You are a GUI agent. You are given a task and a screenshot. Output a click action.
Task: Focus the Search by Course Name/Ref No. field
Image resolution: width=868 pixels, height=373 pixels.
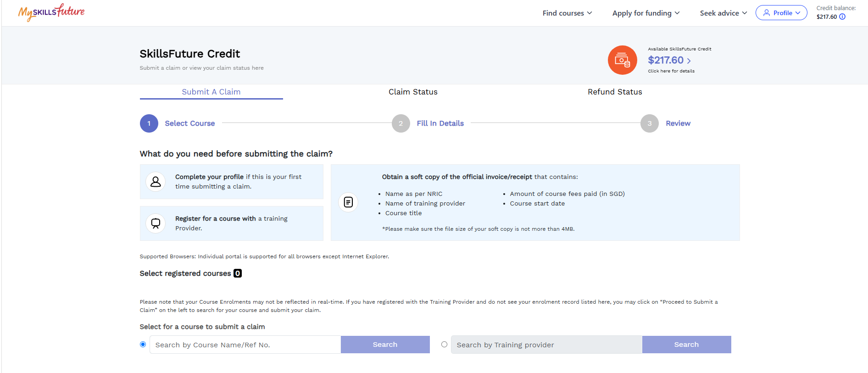[x=245, y=345]
